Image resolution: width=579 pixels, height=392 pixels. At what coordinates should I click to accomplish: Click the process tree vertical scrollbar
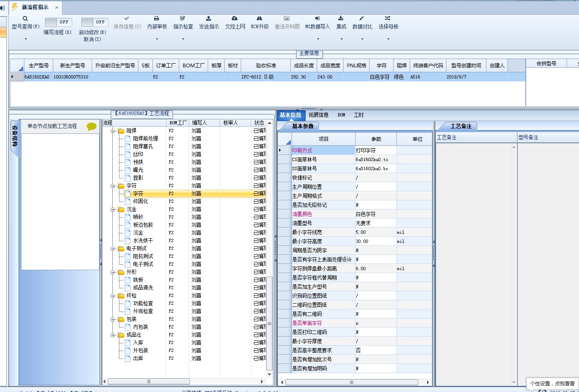[269, 323]
